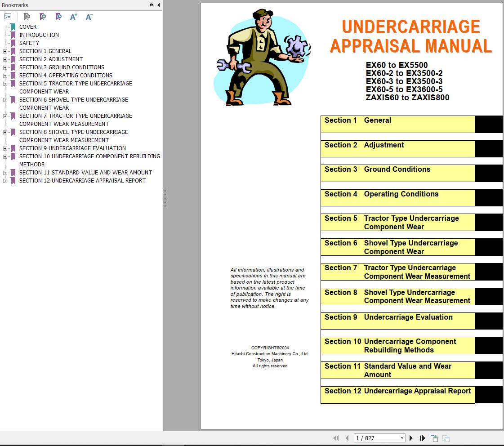
Task: Select SECTION 4 OPERATING CONDITIONS bookmark text
Action: click(66, 75)
